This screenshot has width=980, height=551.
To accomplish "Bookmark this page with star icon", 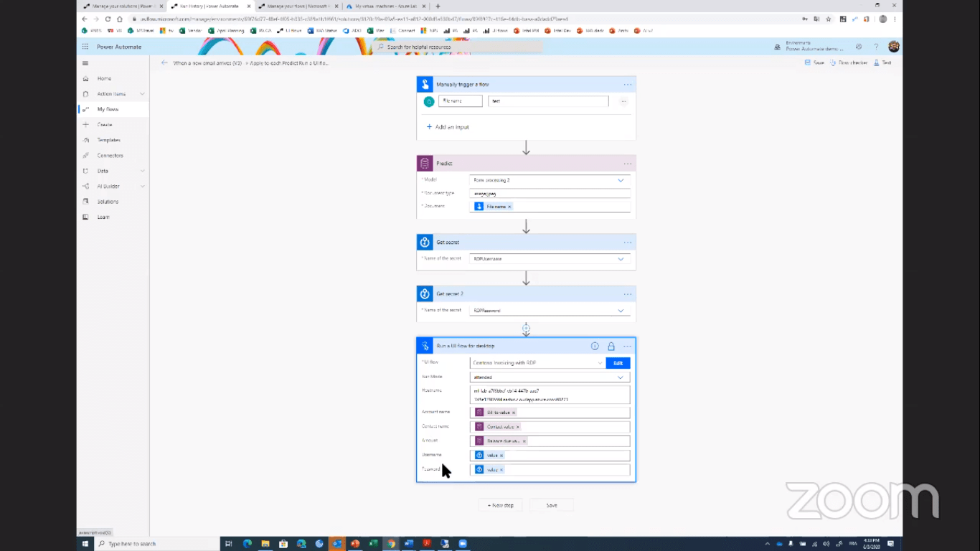I will pyautogui.click(x=829, y=19).
